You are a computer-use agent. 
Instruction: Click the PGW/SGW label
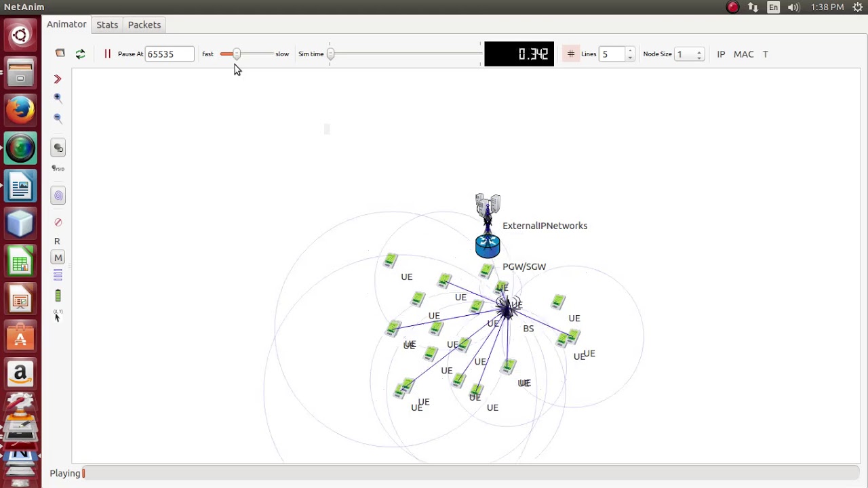pos(524,266)
